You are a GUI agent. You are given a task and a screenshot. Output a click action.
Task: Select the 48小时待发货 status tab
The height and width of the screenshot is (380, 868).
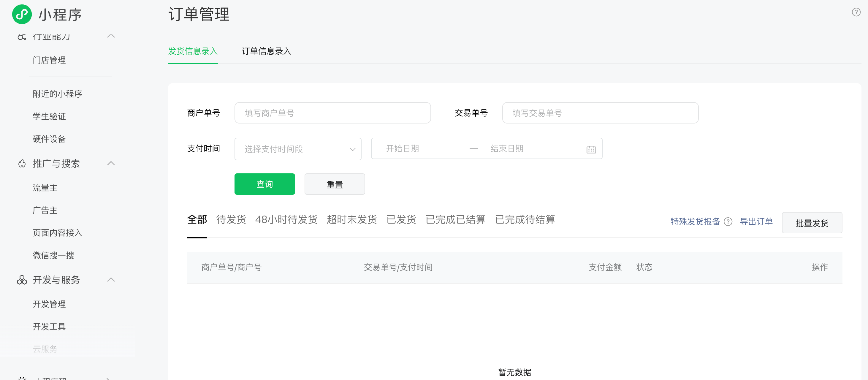click(286, 220)
